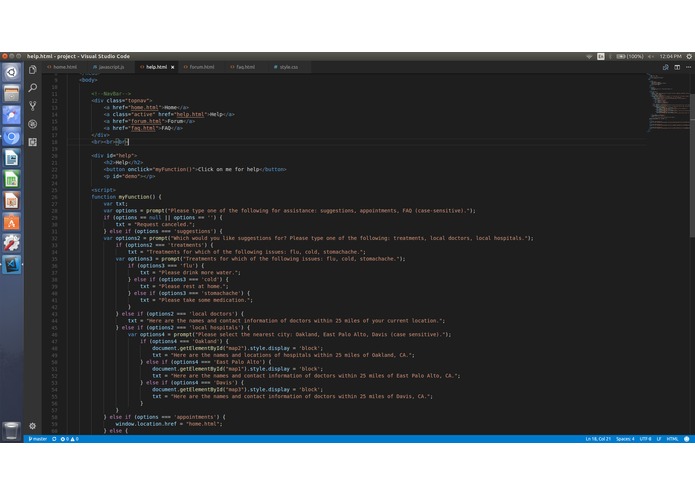Image resolution: width=695 pixels, height=494 pixels.
Task: Open System Settings from the launcher
Action: click(12, 243)
